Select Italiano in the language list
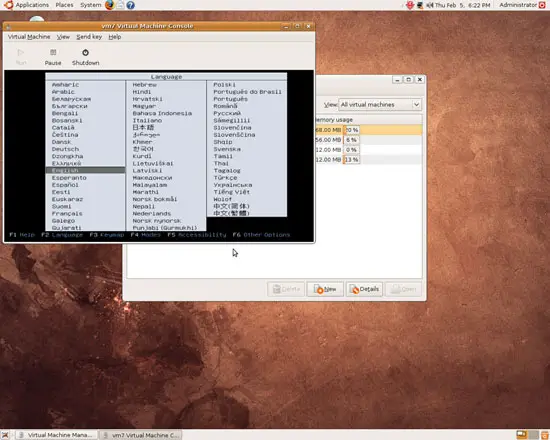550x440 pixels. tap(147, 120)
